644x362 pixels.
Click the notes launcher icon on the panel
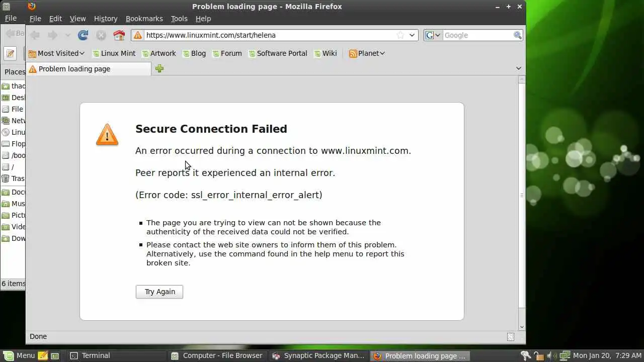click(x=43, y=355)
